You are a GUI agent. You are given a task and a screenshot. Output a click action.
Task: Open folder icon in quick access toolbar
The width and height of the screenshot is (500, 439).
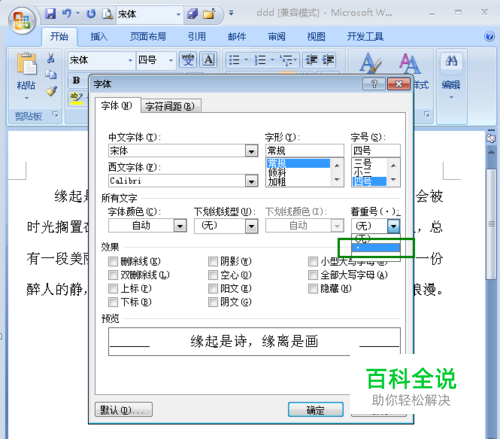pos(209,14)
